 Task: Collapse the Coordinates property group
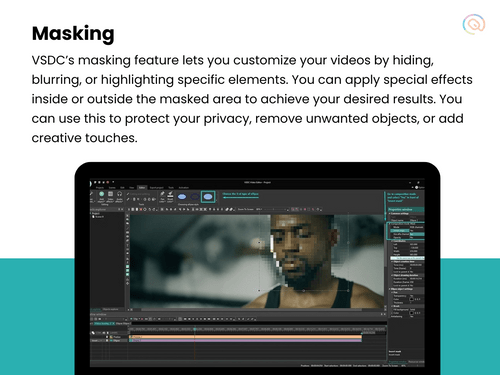[392, 241]
